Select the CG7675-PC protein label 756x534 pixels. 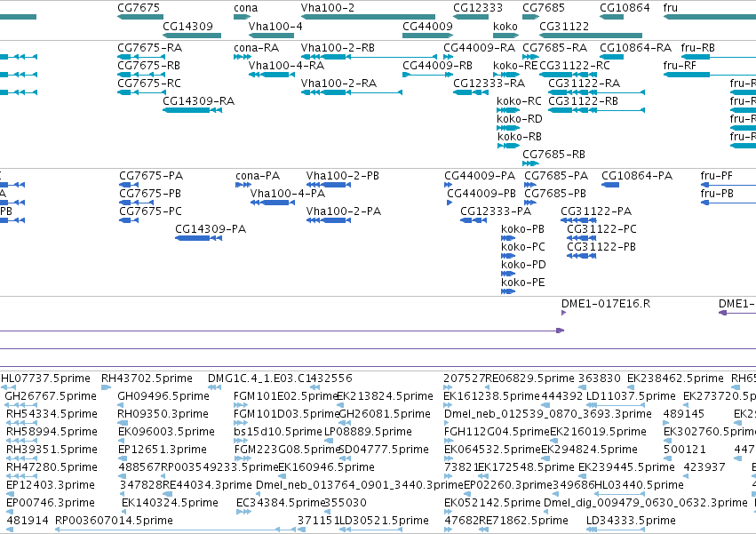click(150, 211)
